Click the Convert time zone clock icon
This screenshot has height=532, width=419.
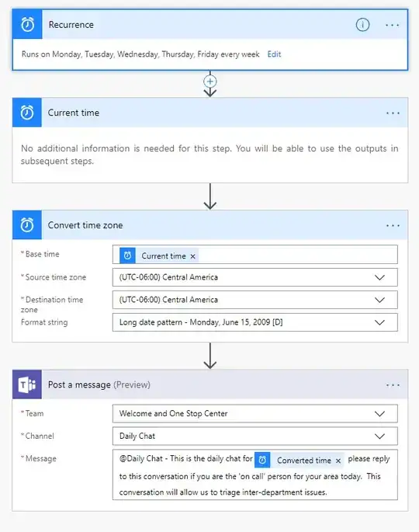(x=27, y=225)
